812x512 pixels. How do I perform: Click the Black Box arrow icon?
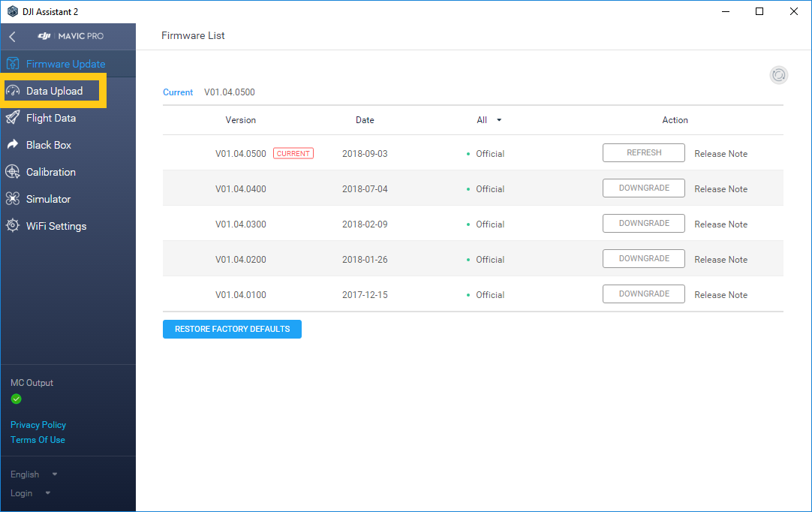(13, 145)
